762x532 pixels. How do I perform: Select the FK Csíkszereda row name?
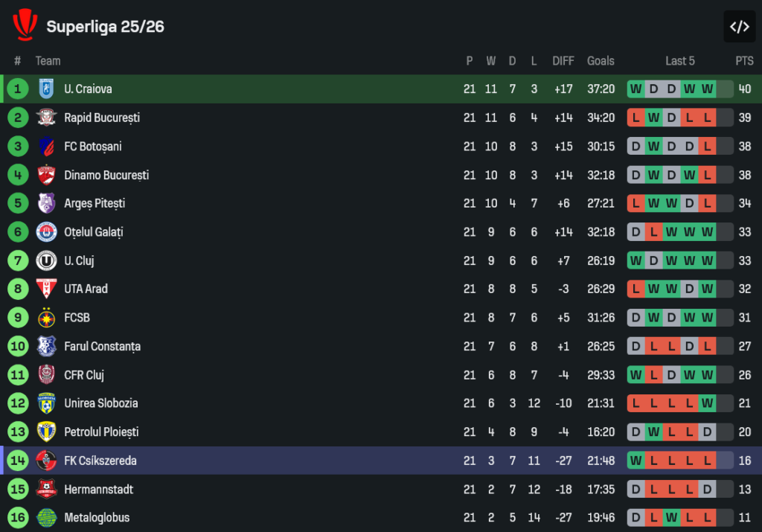(x=100, y=461)
